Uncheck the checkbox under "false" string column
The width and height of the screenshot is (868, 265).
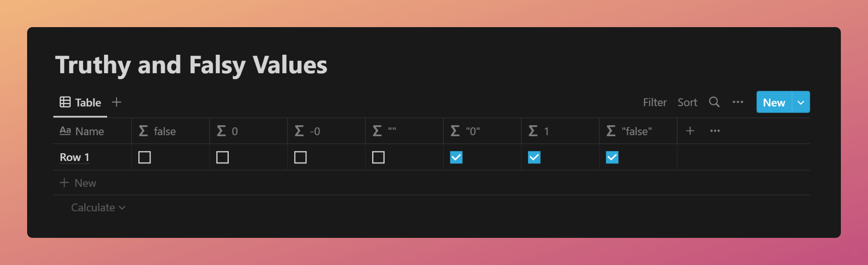(x=612, y=157)
